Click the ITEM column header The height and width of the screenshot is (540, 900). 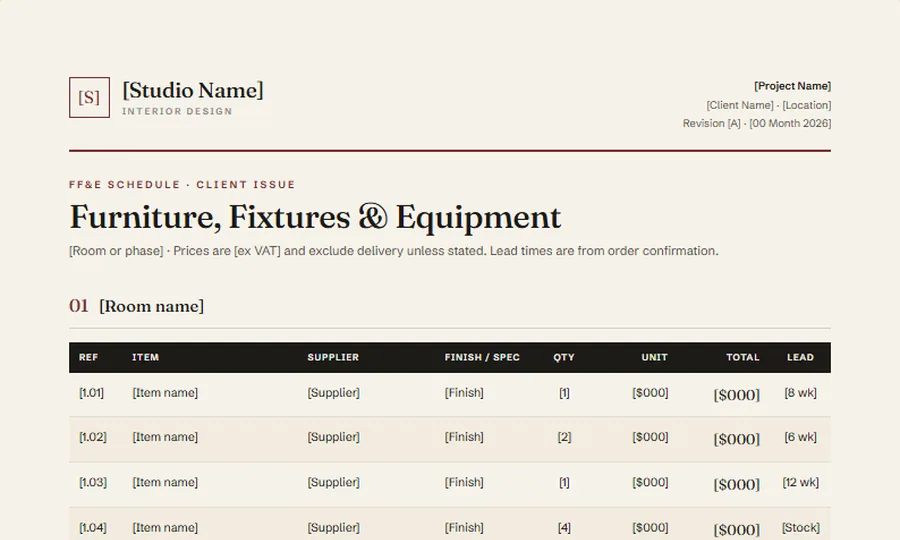tap(145, 358)
